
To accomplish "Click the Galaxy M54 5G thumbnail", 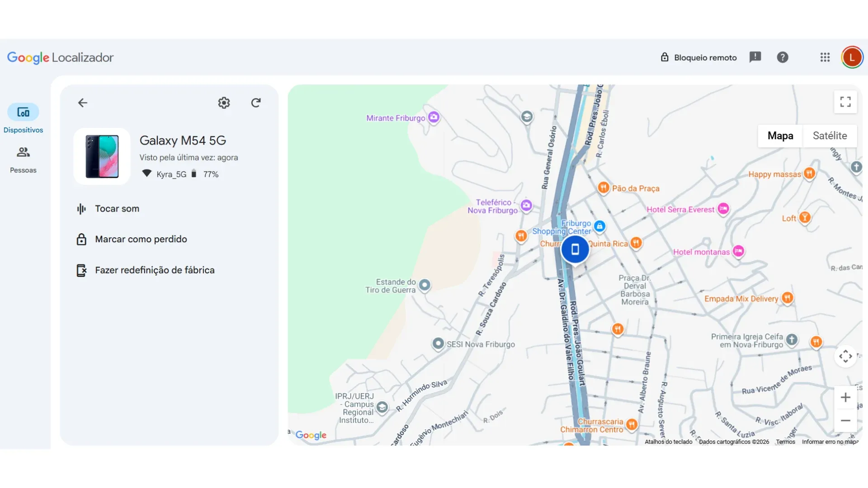I will [102, 156].
